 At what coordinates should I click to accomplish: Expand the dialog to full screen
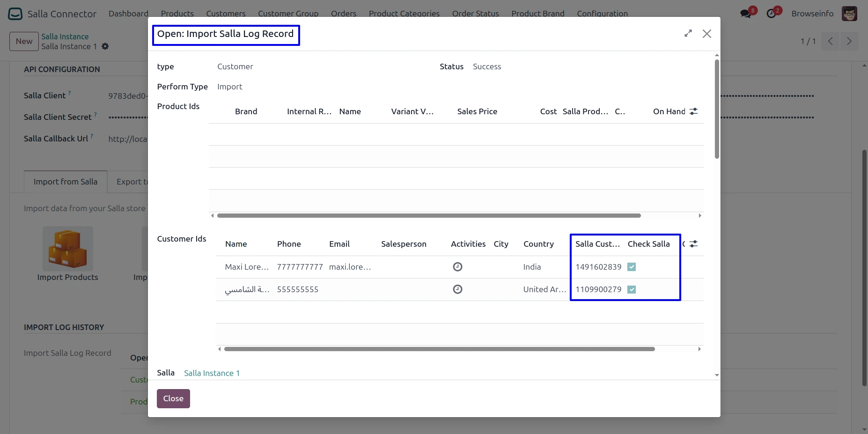point(688,34)
